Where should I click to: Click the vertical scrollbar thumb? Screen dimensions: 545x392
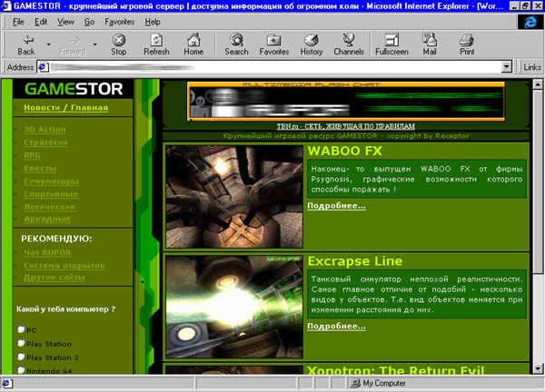538,181
